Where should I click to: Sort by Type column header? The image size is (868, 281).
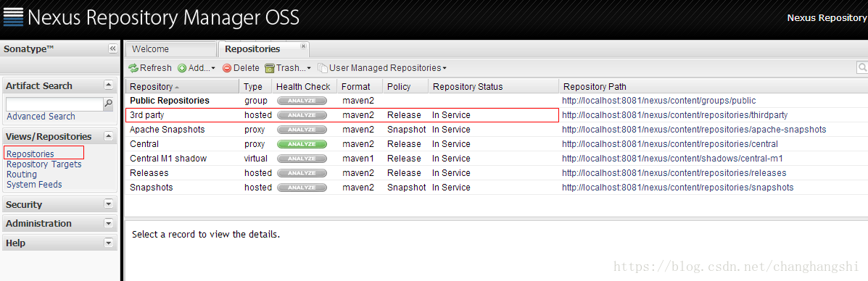coord(256,86)
